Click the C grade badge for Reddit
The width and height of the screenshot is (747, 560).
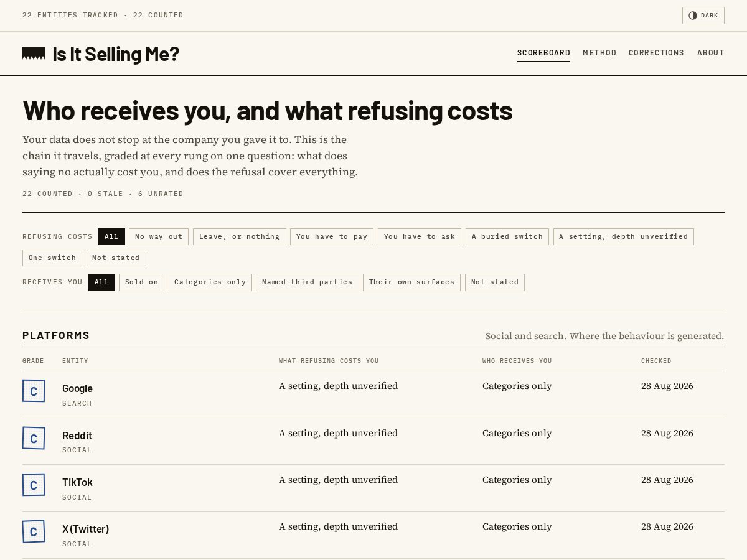click(x=34, y=438)
